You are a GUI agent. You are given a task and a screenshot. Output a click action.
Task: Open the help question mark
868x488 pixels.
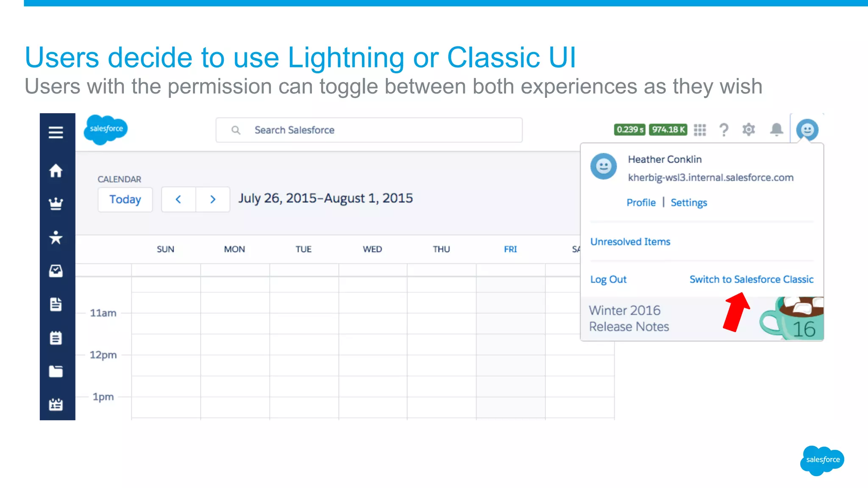[724, 130]
